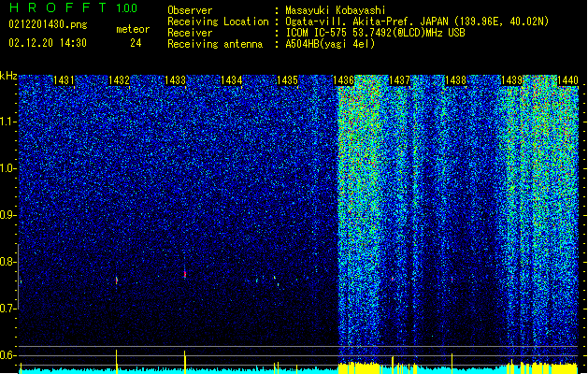Click the 1431 time marker
Viewport: 588px width, 374px height.
tap(64, 79)
